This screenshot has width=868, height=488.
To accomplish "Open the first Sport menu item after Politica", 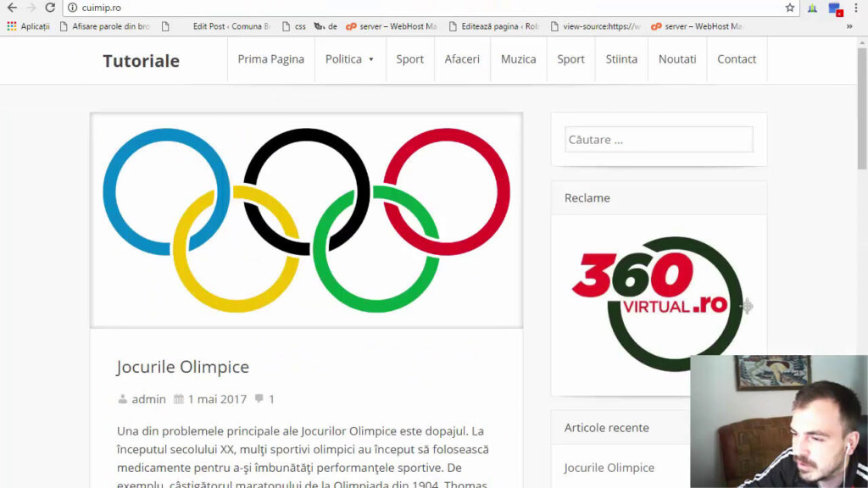I will [x=409, y=59].
